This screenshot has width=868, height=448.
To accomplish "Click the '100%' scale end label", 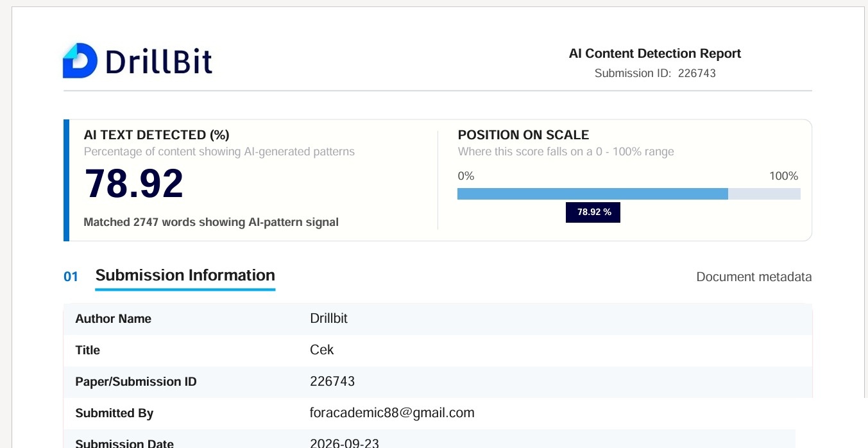I will click(784, 176).
